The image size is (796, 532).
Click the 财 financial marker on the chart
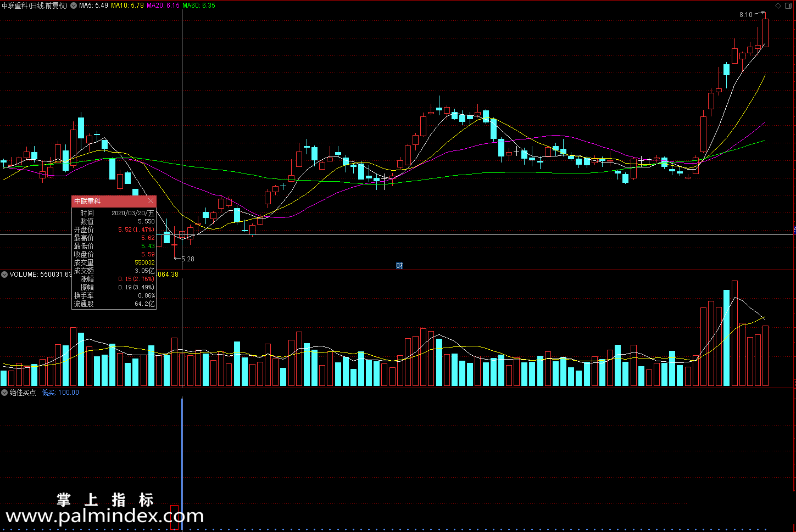click(x=399, y=266)
